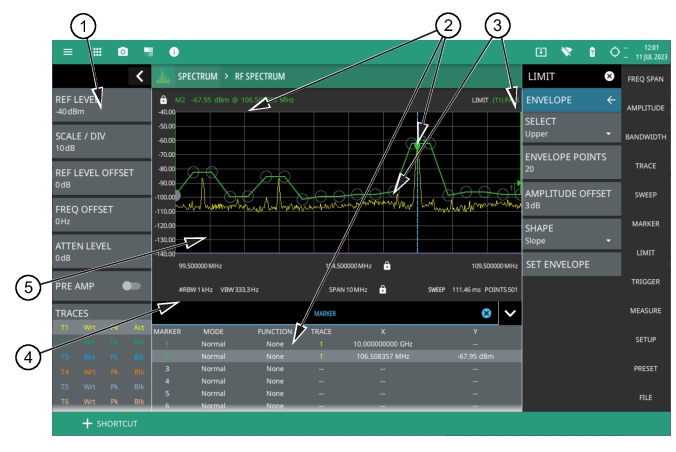This screenshot has height=452, width=676.
Task: Collapse the left amplitude panel arrow
Action: [x=139, y=76]
